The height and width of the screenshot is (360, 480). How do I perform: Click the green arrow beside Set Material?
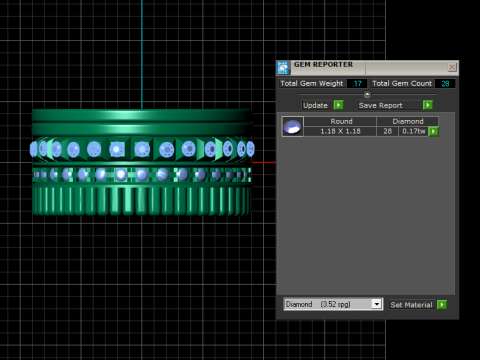point(442,305)
